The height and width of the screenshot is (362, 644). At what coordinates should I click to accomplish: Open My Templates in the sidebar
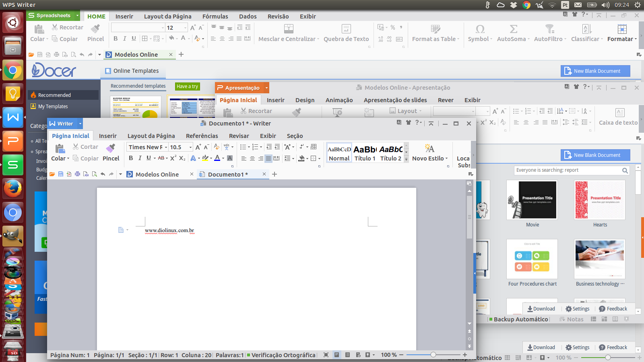coord(53,107)
